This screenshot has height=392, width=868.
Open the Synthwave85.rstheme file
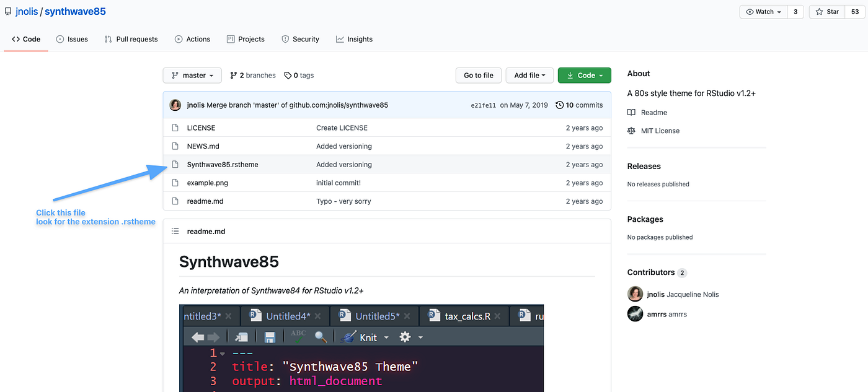(223, 165)
